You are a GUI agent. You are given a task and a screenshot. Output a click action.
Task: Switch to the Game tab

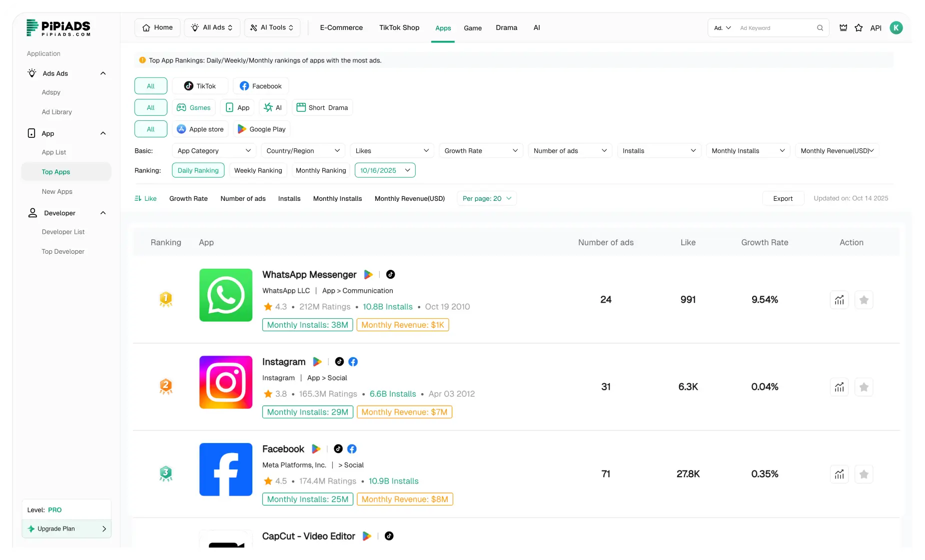click(473, 28)
